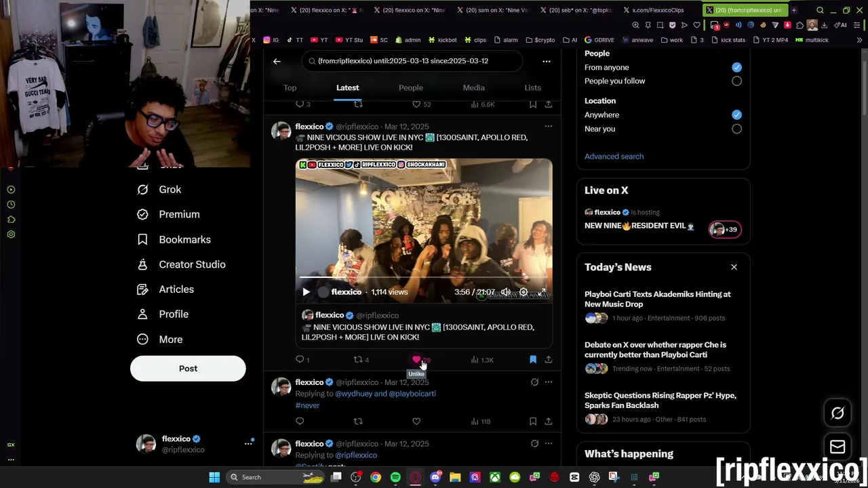The width and height of the screenshot is (868, 488).
Task: Repost the #never reply post
Action: (x=358, y=422)
